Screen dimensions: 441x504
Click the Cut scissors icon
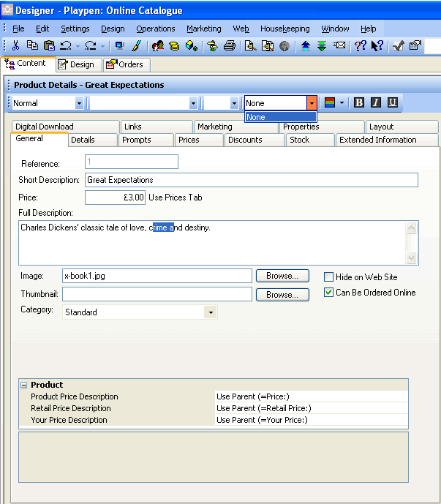pyautogui.click(x=16, y=45)
